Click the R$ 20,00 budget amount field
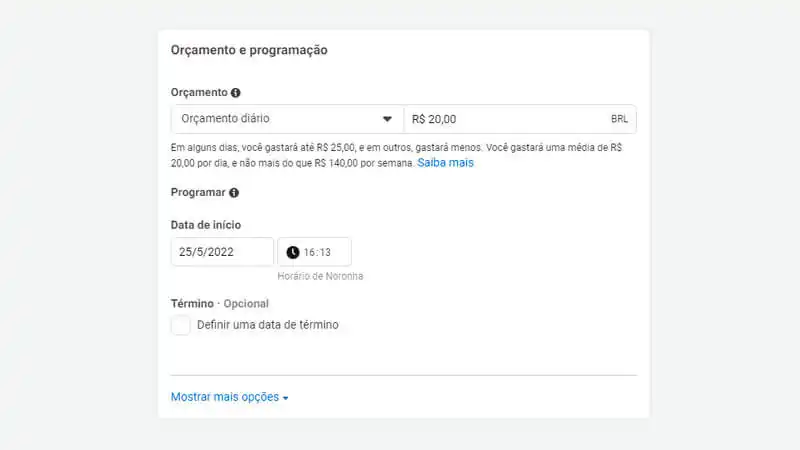800x450 pixels. tap(500, 119)
